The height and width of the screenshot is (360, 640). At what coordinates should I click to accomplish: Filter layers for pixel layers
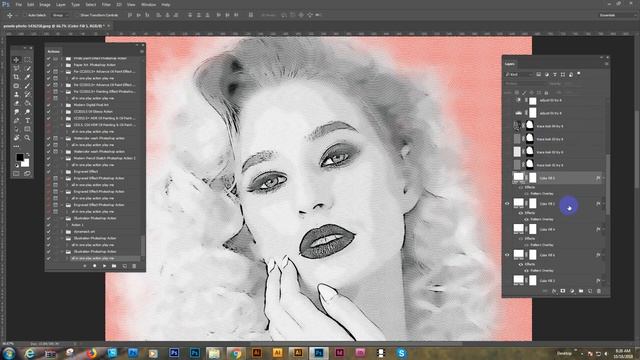tap(539, 74)
